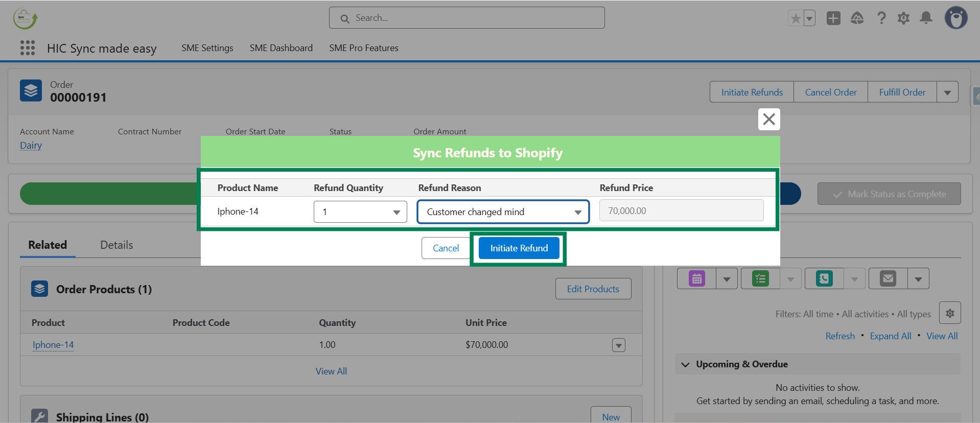980x423 pixels.
Task: Click the Initiate Refunds header button
Action: (x=752, y=92)
